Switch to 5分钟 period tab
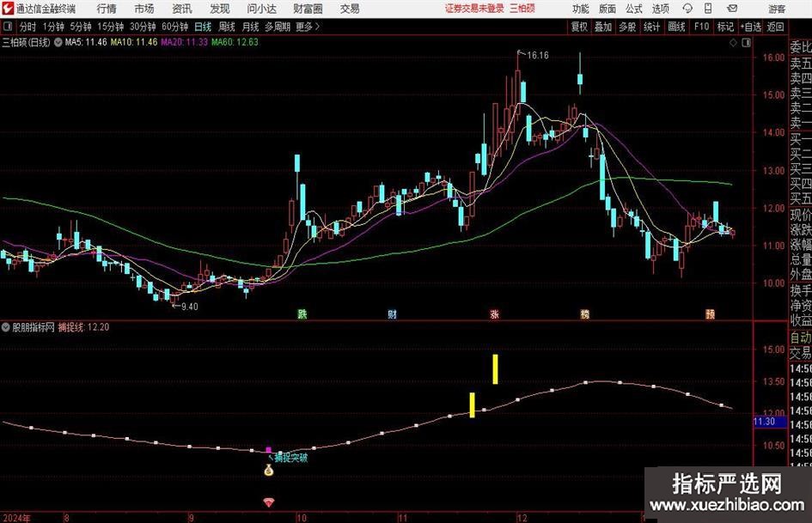This screenshot has height=523, width=812. pyautogui.click(x=80, y=27)
